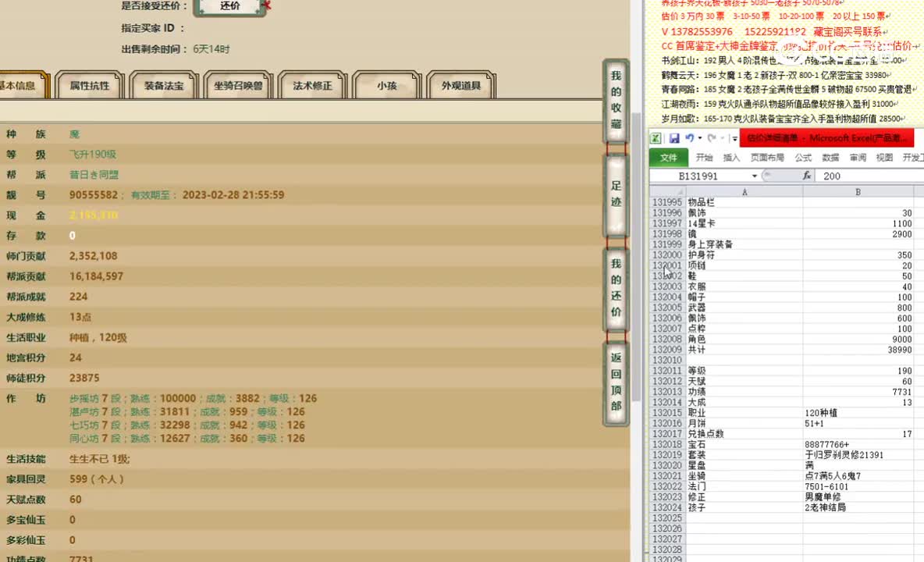
Task: Open the undo history dropdown arrow
Action: click(x=699, y=138)
